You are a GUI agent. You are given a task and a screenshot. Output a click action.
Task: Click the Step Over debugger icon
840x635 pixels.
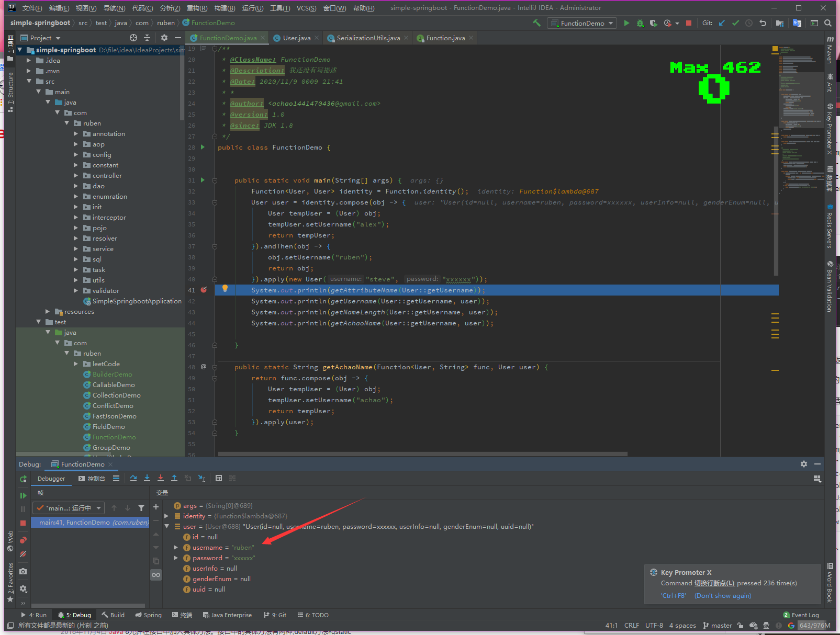pos(133,478)
